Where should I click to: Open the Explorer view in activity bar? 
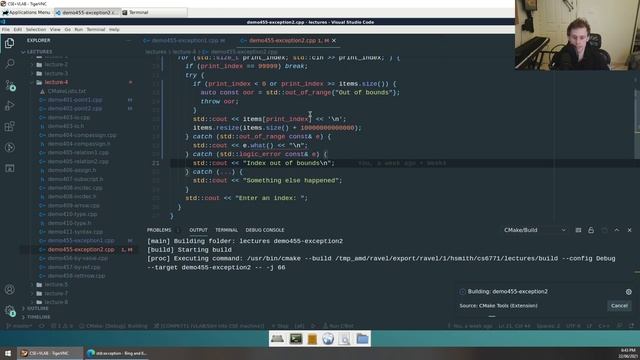[x=9, y=43]
